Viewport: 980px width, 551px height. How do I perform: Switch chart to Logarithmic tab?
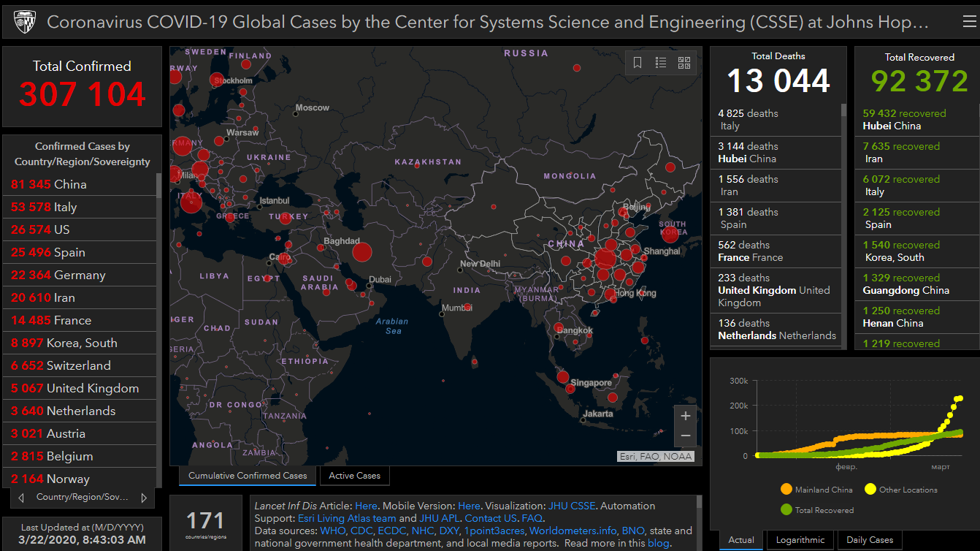(800, 540)
